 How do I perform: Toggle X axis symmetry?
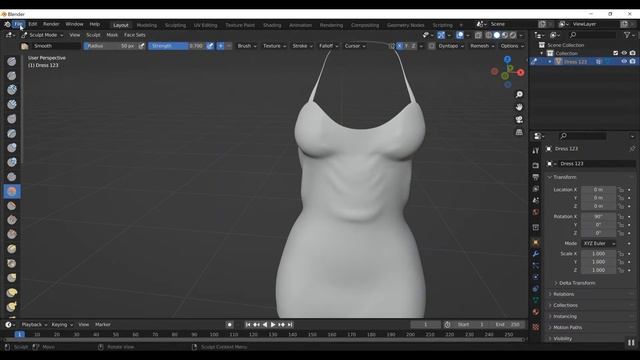point(399,46)
